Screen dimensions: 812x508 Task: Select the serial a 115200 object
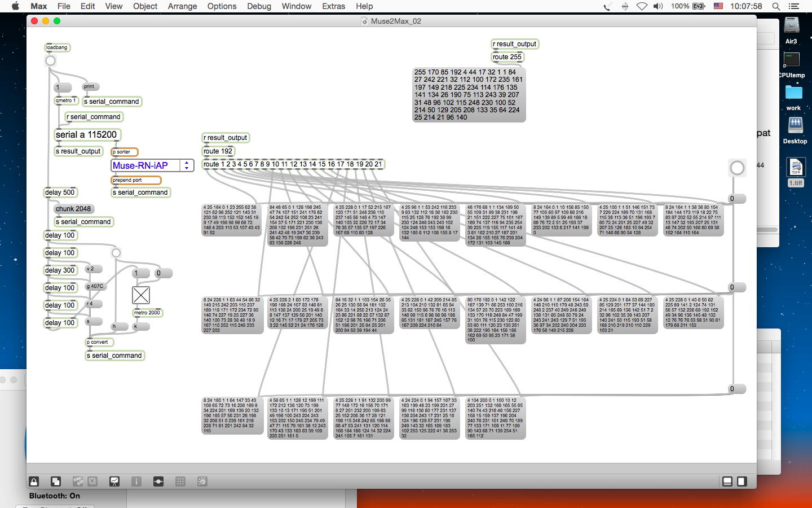(87, 135)
